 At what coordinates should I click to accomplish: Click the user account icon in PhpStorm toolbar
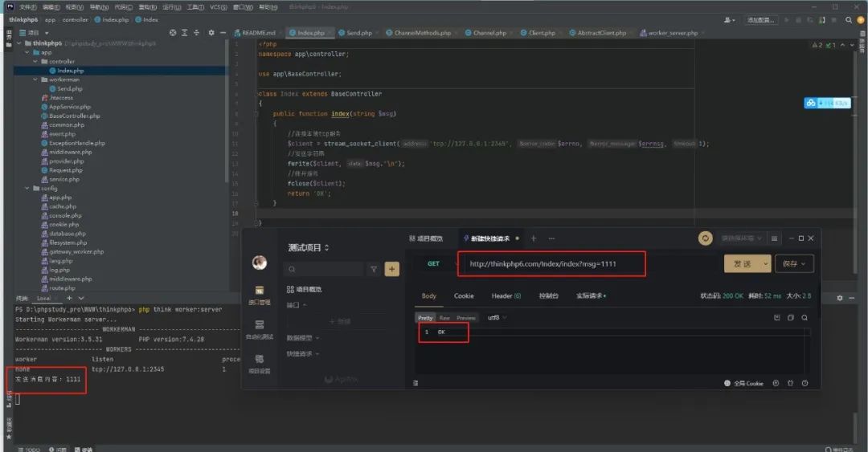729,20
